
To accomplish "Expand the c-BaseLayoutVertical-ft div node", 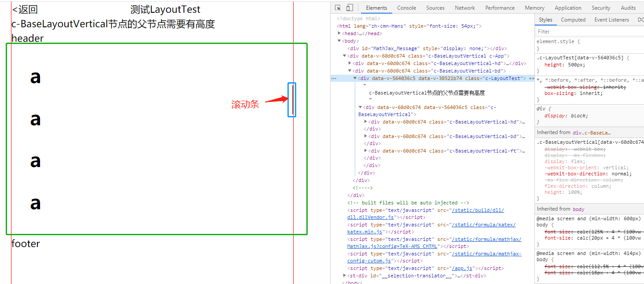I will pyautogui.click(x=366, y=151).
